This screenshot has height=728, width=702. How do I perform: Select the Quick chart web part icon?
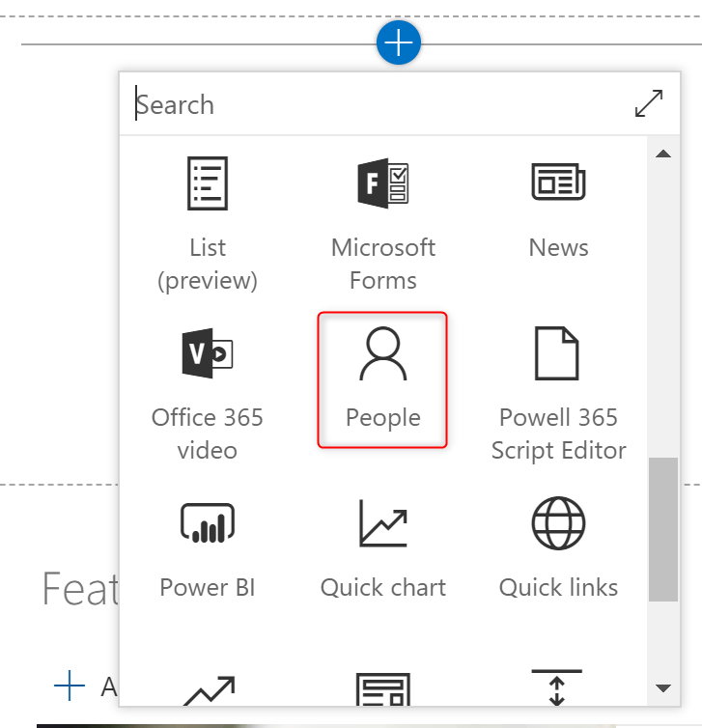tap(383, 522)
